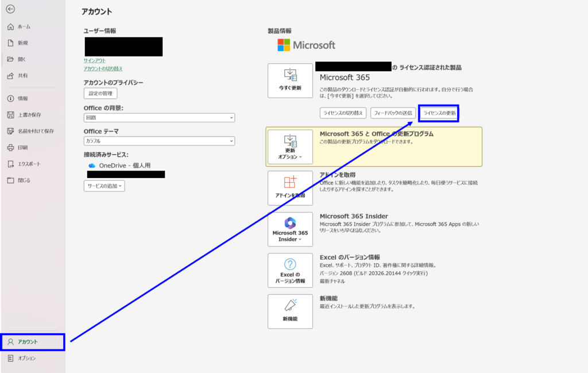Click the サインアウト link

point(95,60)
